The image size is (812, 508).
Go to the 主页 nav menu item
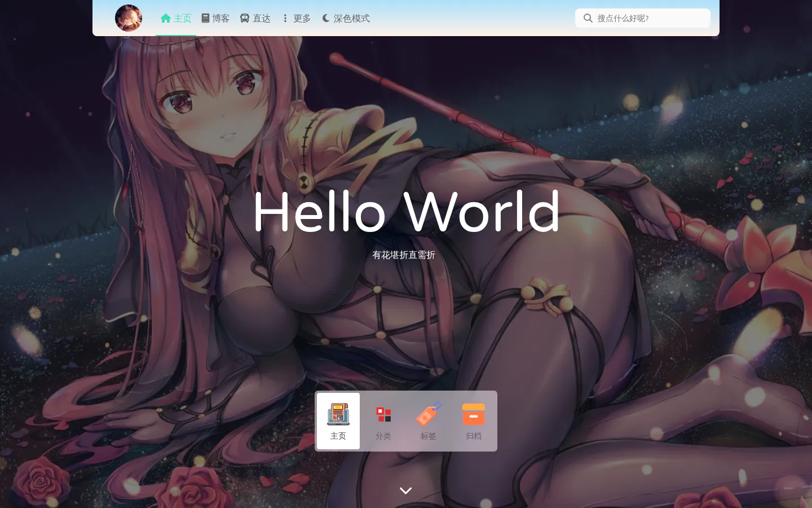pos(176,18)
